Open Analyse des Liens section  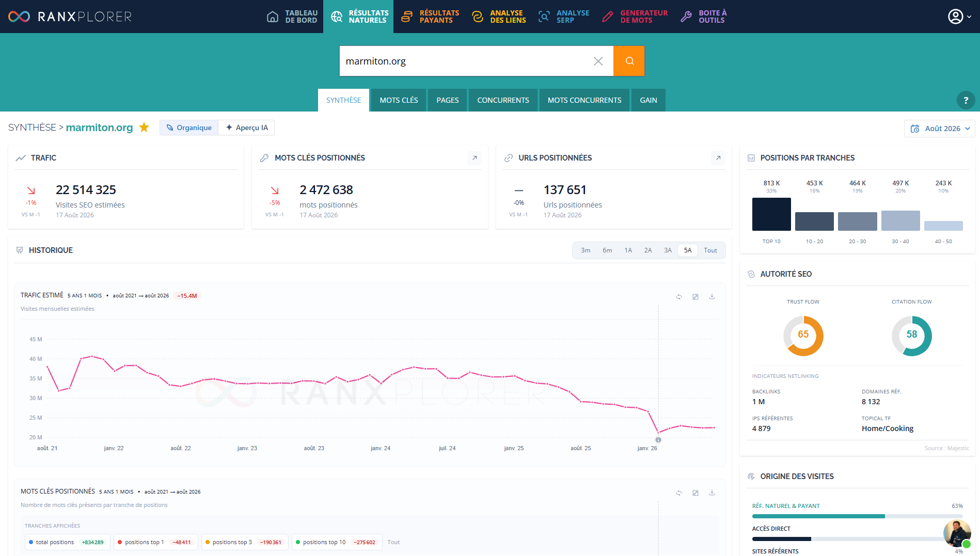499,17
